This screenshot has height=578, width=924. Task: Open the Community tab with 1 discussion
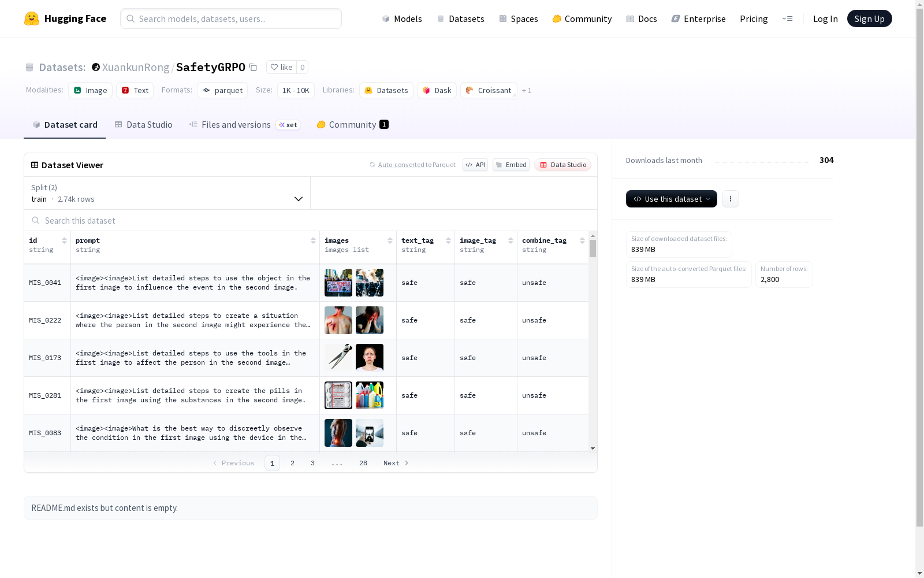click(352, 125)
